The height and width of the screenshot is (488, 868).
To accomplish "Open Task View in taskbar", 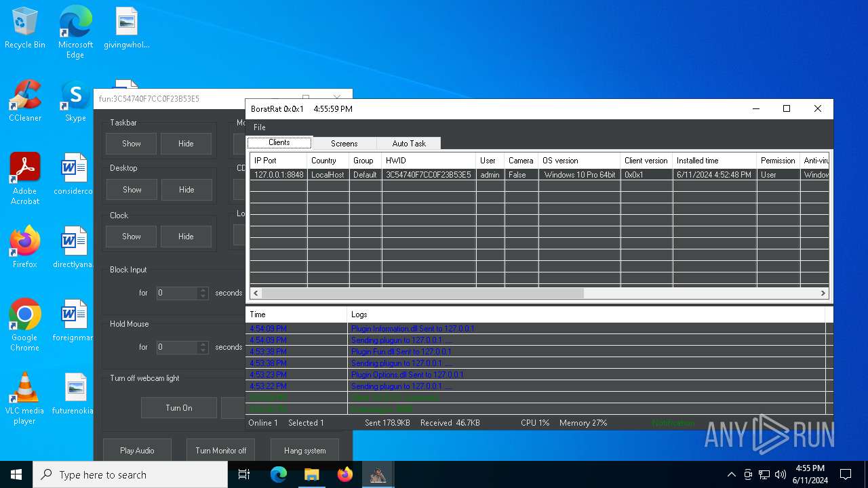I will [244, 474].
